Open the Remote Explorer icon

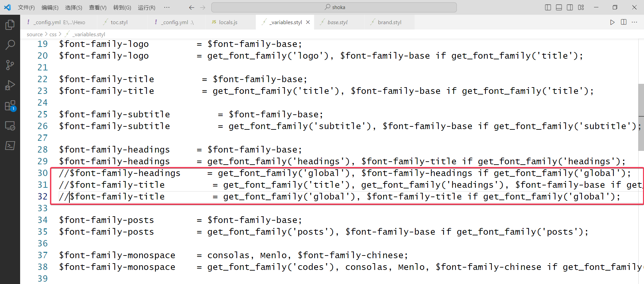pyautogui.click(x=10, y=126)
